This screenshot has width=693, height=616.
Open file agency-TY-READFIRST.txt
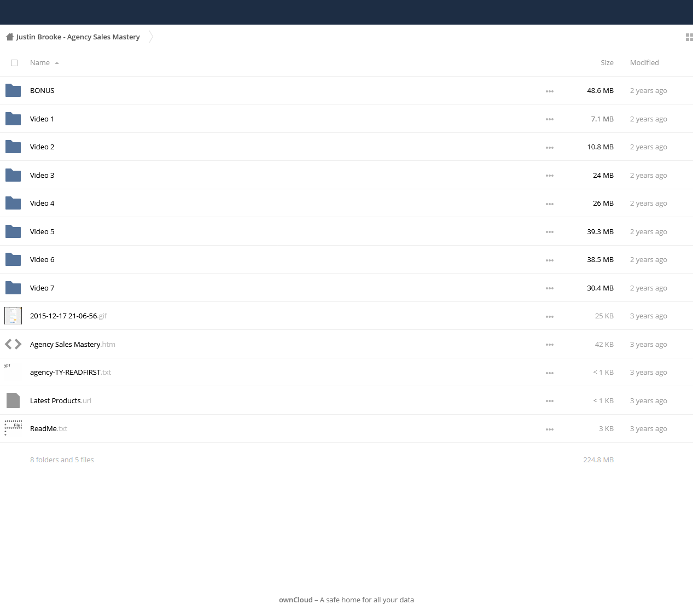click(x=71, y=372)
